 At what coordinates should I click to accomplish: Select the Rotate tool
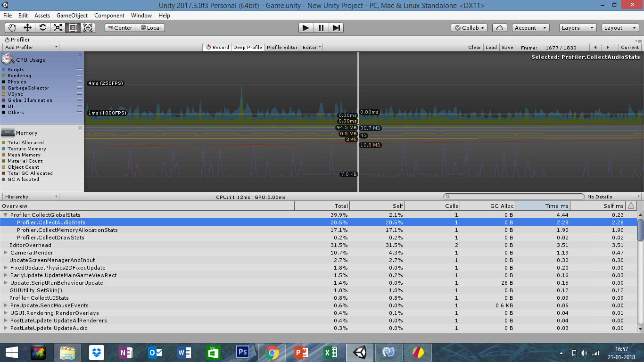pyautogui.click(x=43, y=28)
